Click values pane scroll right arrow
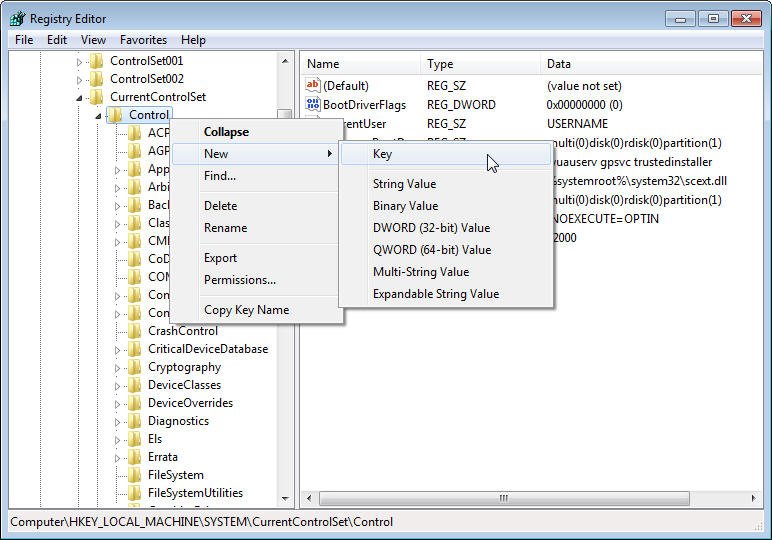 tap(753, 498)
